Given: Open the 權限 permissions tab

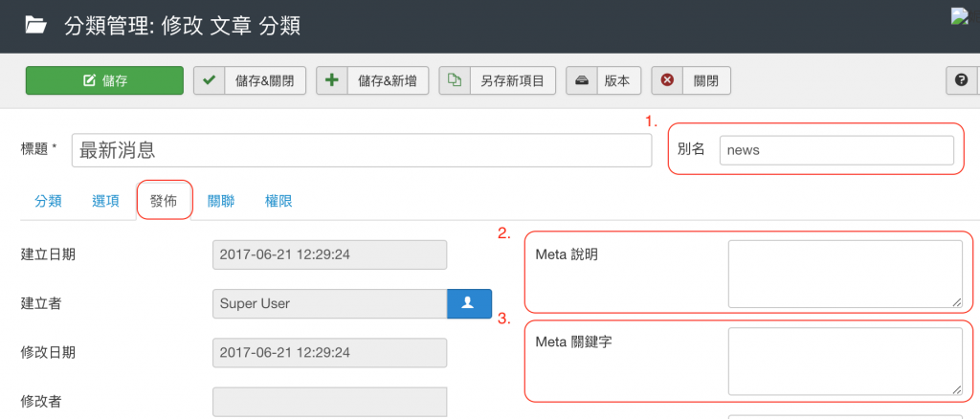Looking at the screenshot, I should tap(278, 201).
